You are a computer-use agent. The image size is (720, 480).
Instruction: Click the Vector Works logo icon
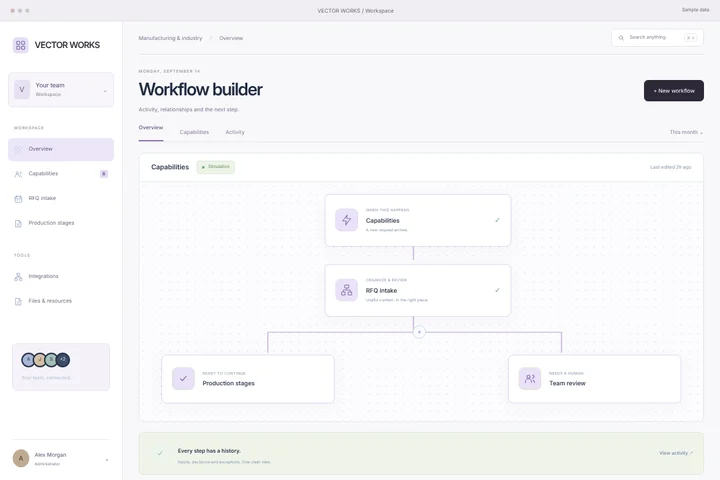(21, 45)
